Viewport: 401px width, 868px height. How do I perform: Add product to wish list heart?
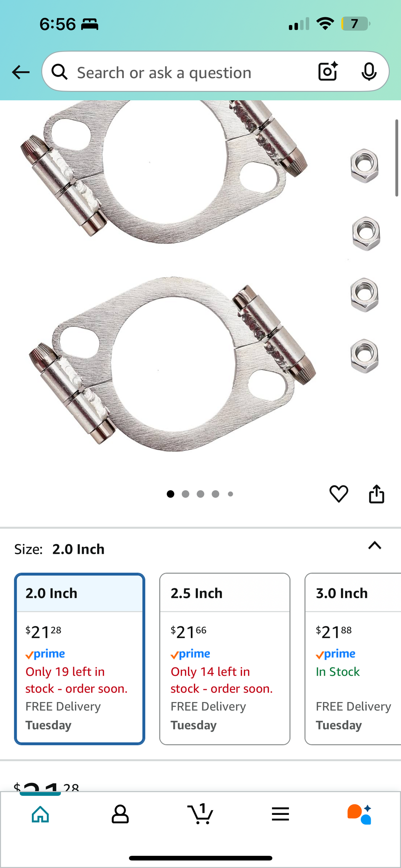(x=339, y=493)
